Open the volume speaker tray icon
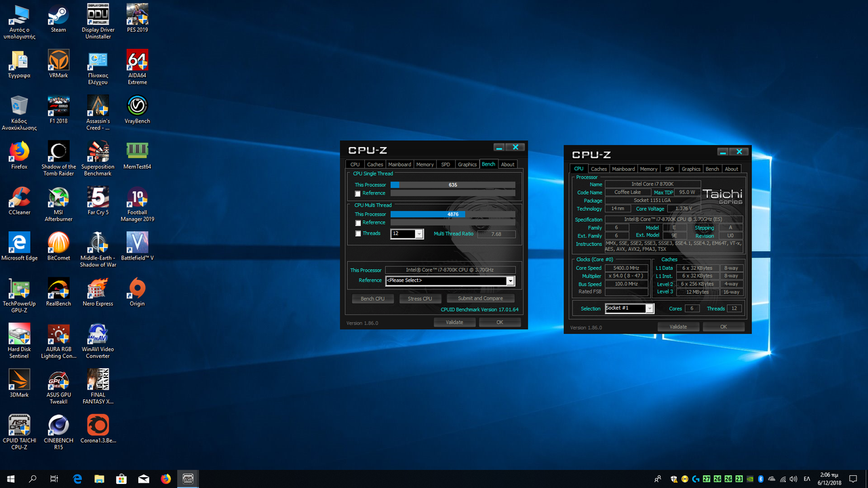 (793, 479)
